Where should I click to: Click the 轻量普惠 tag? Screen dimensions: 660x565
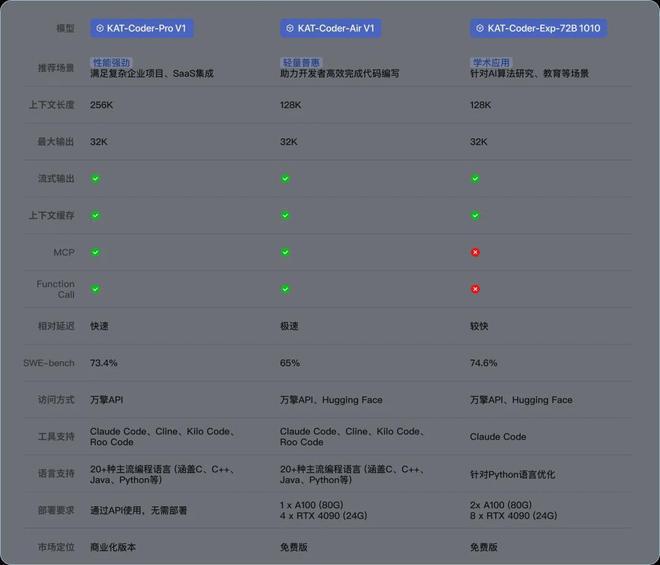point(301,63)
